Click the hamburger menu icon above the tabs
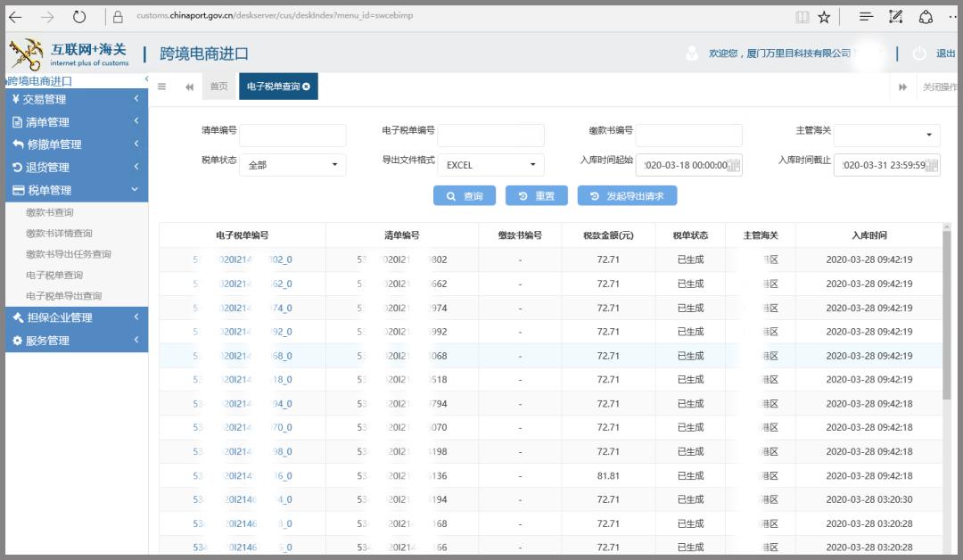This screenshot has width=963, height=560. (x=161, y=86)
